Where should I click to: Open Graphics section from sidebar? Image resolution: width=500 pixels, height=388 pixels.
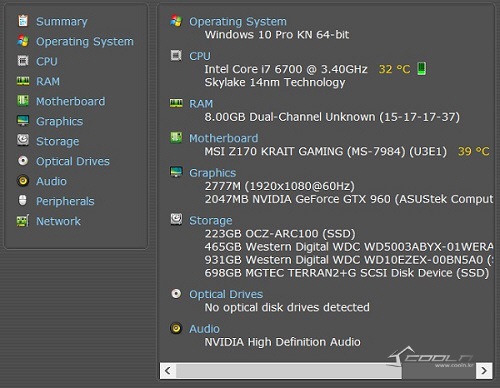[x=59, y=122]
